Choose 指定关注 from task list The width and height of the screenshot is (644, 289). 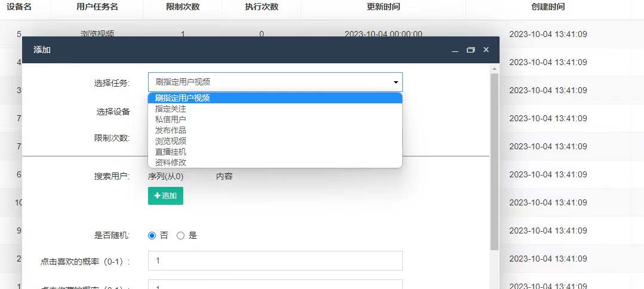tap(171, 109)
